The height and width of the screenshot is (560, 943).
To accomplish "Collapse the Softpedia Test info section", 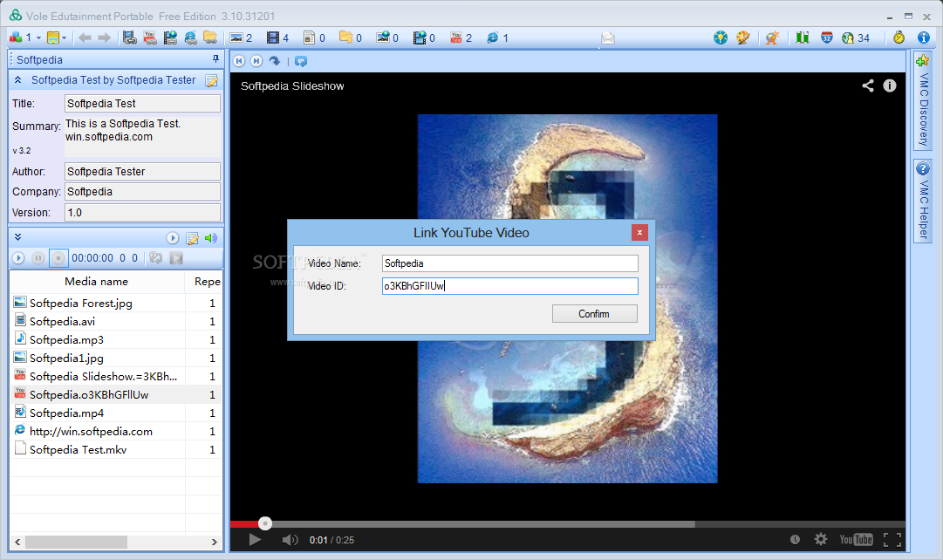I will [18, 80].
